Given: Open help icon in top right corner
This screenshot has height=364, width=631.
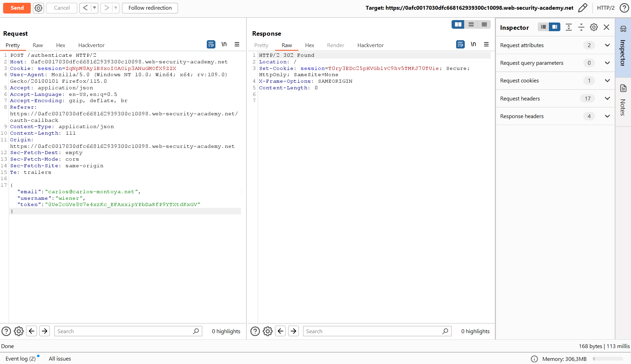Looking at the screenshot, I should click(x=624, y=8).
